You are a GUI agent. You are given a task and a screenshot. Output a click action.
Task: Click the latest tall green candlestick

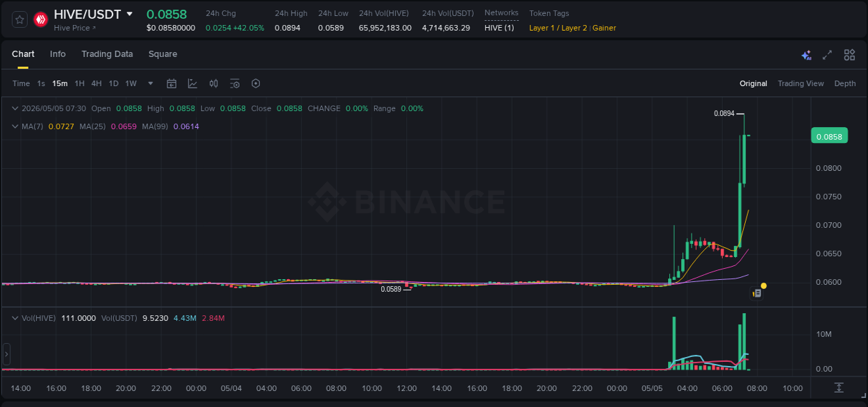(x=744, y=160)
